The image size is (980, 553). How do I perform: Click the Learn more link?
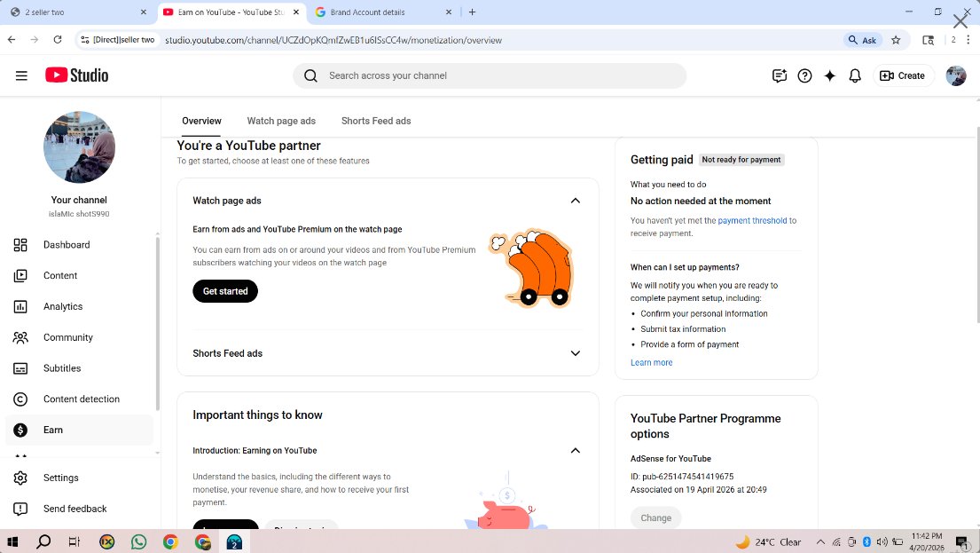pos(651,362)
